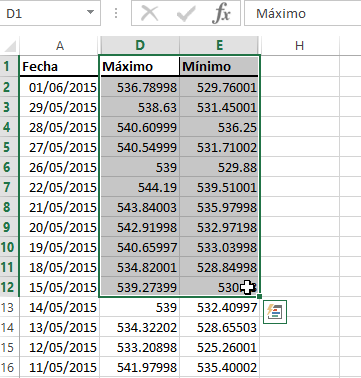Select row 10 header
The image size is (361, 378).
(x=10, y=247)
